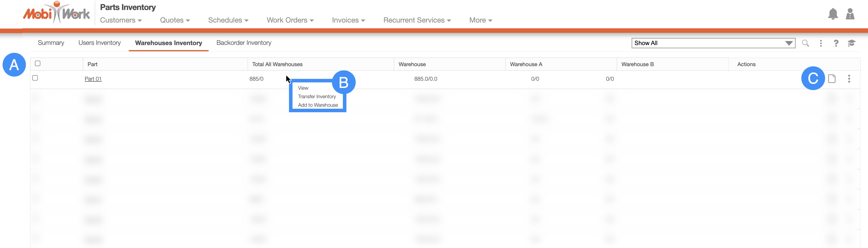The width and height of the screenshot is (868, 248).
Task: Open the notifications bell icon
Action: point(833,14)
